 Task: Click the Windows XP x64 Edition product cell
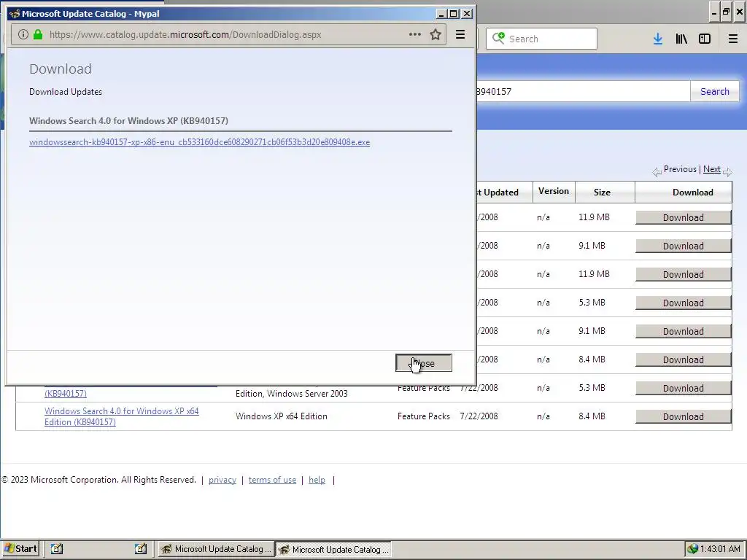(x=281, y=416)
